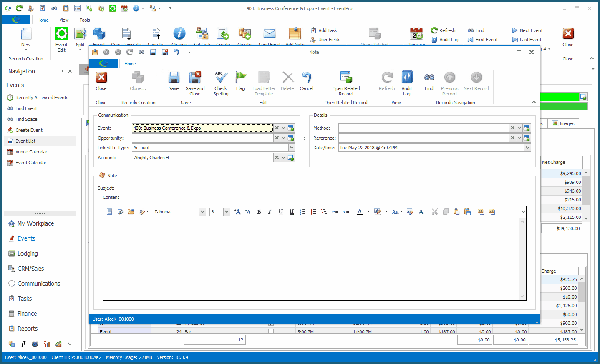
Task: Open the Event field dropdown arrow
Action: click(x=284, y=128)
